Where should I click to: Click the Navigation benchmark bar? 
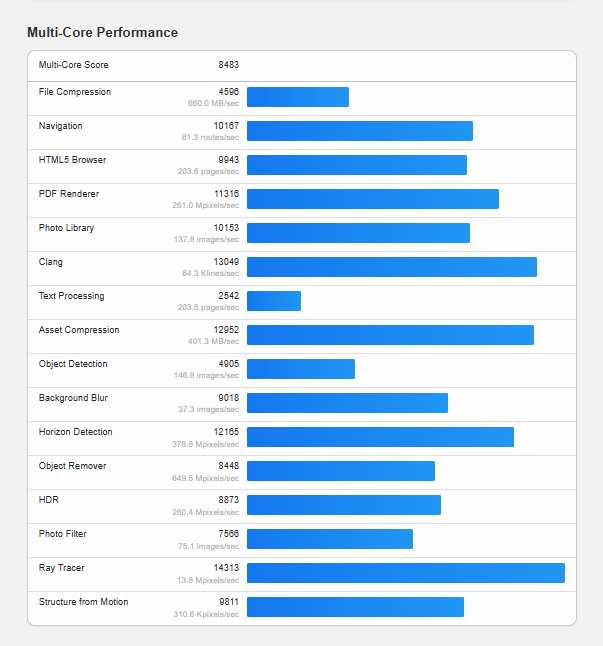point(359,131)
